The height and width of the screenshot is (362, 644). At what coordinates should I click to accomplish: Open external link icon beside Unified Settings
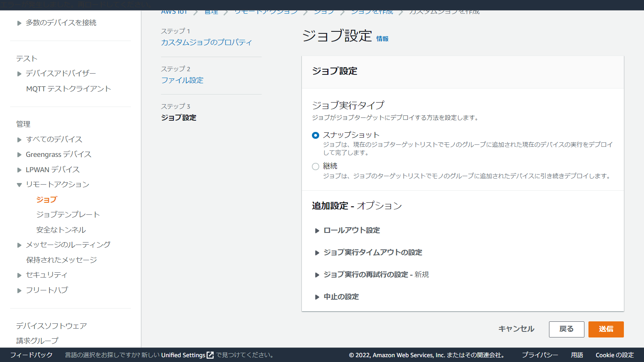coord(210,355)
